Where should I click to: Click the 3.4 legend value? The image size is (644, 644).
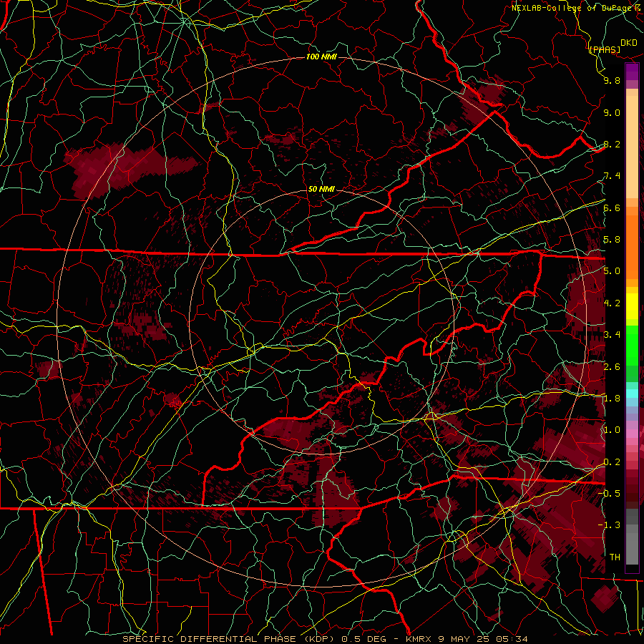click(612, 335)
